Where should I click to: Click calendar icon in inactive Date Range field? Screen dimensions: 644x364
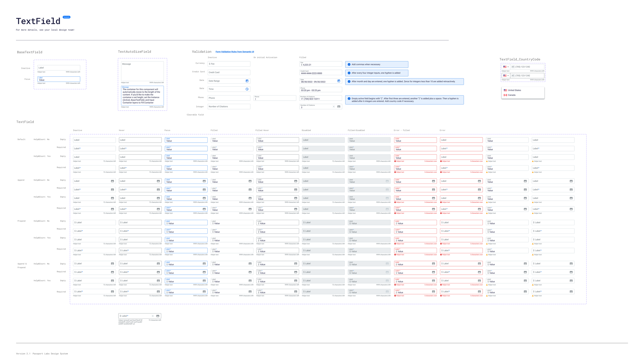[247, 81]
